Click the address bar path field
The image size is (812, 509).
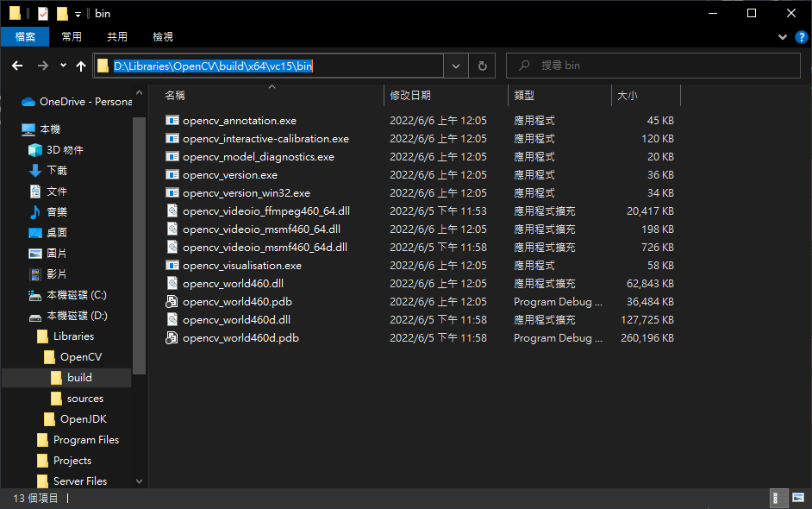268,66
